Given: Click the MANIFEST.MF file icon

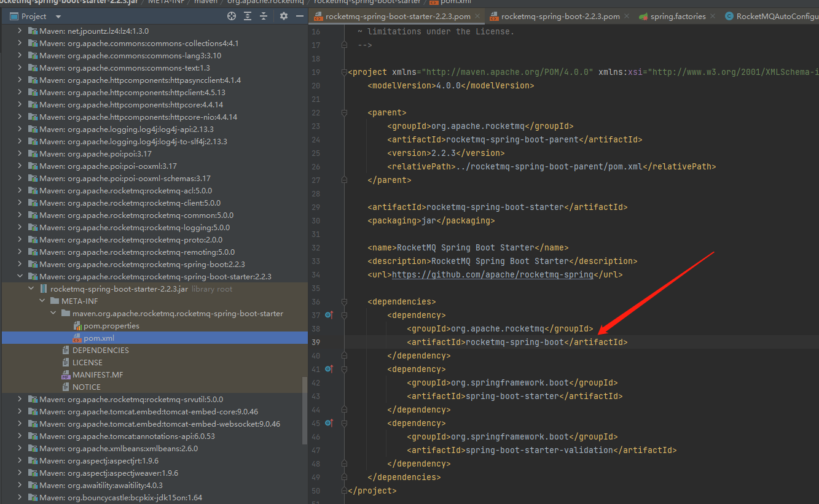Looking at the screenshot, I should tap(66, 374).
